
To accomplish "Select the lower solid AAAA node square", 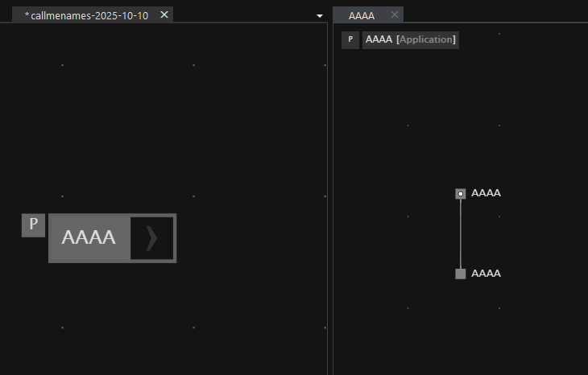I will click(461, 274).
